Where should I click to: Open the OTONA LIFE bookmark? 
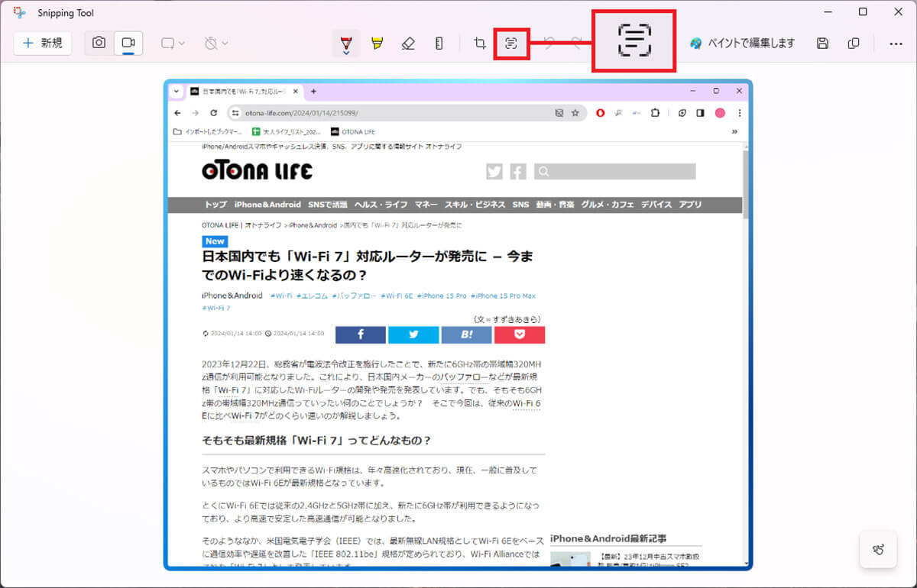353,131
